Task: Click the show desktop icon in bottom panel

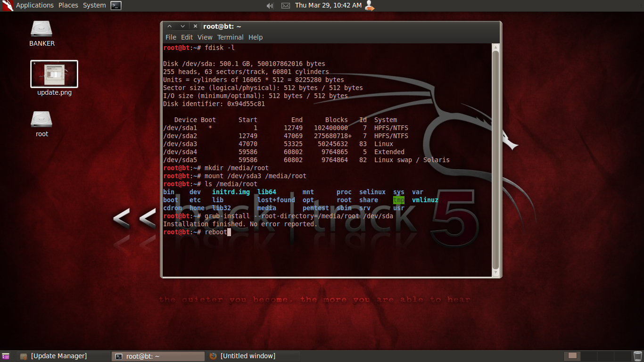Action: pyautogui.click(x=6, y=356)
